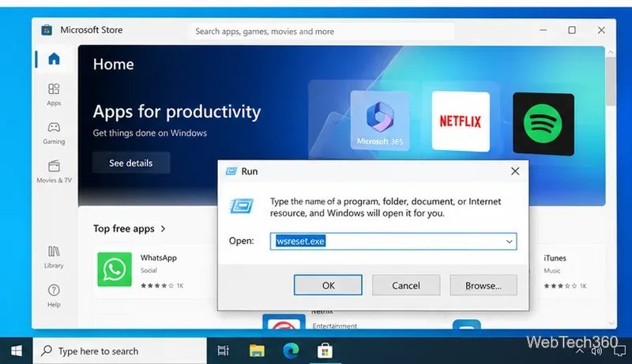
Task: Click the See details button
Action: pyautogui.click(x=131, y=163)
